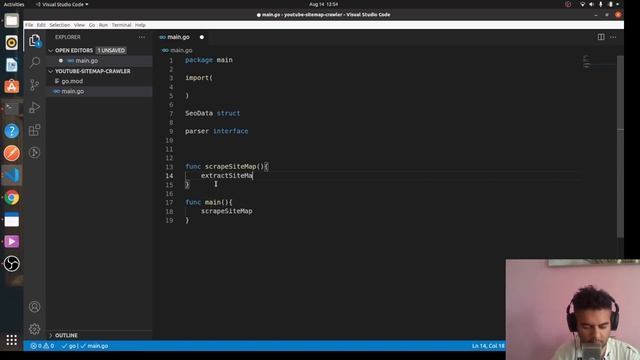Open Help from the Ubuntu dock
Image resolution: width=640 pixels, height=360 pixels.
click(x=11, y=131)
